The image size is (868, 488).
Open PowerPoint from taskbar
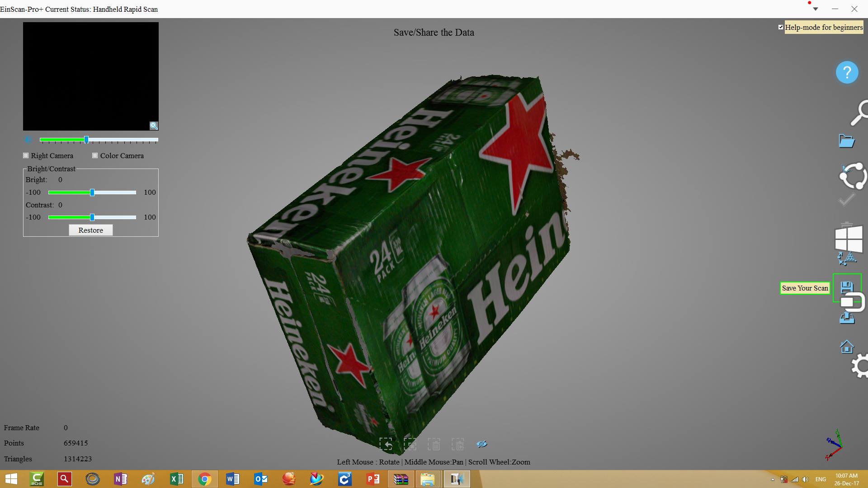click(x=373, y=479)
